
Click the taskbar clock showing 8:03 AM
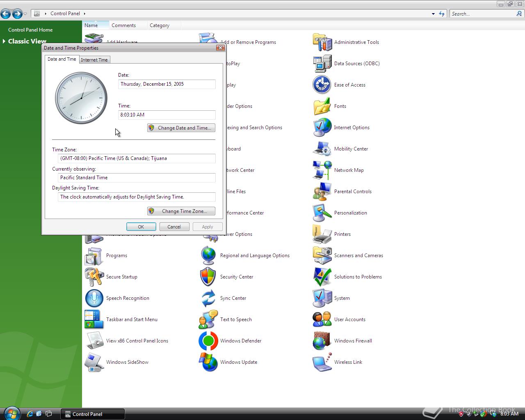[x=509, y=414]
